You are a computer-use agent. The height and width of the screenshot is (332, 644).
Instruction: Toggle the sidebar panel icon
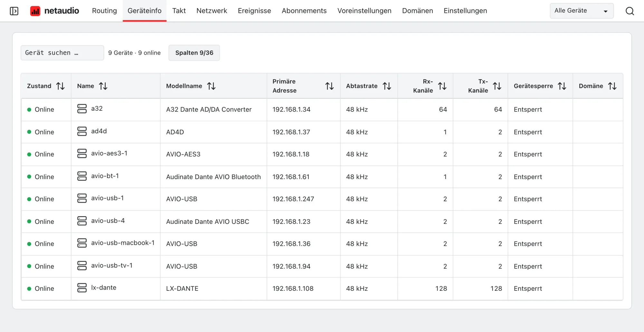tap(14, 11)
